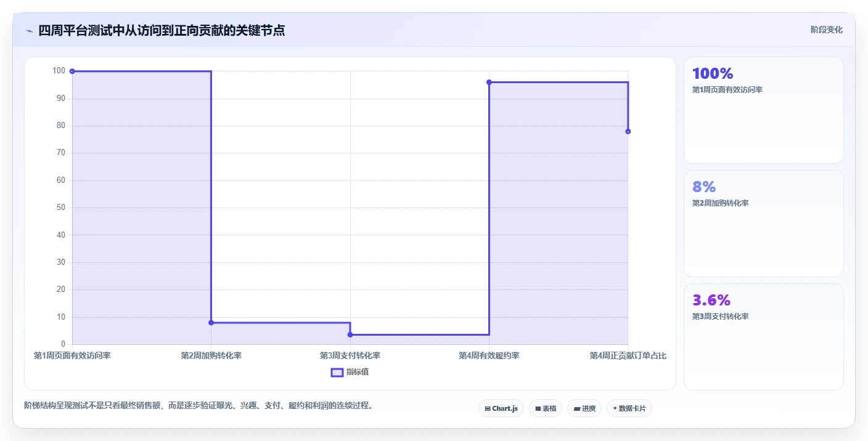Select the 数据卡片 tag pill
Screen dimensions: 868x441
pos(629,408)
